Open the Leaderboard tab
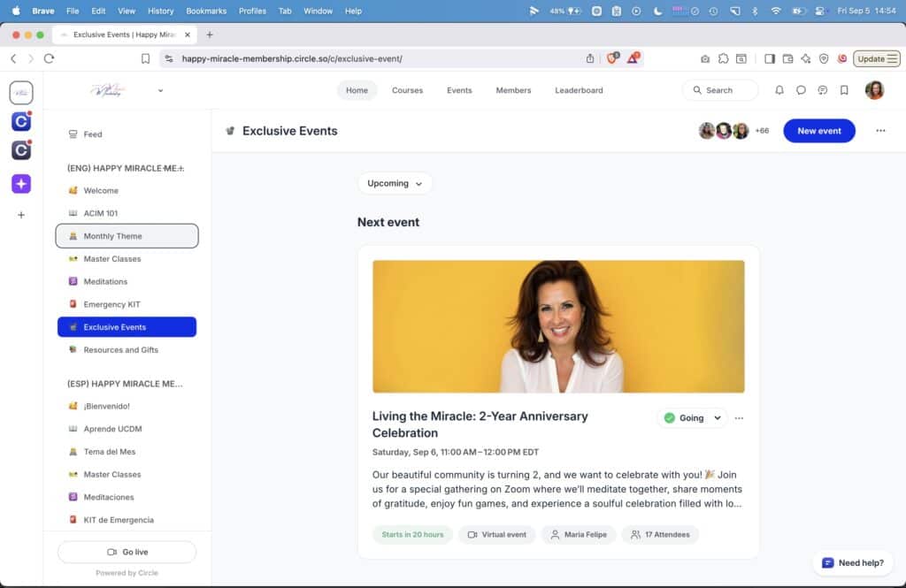 (579, 90)
